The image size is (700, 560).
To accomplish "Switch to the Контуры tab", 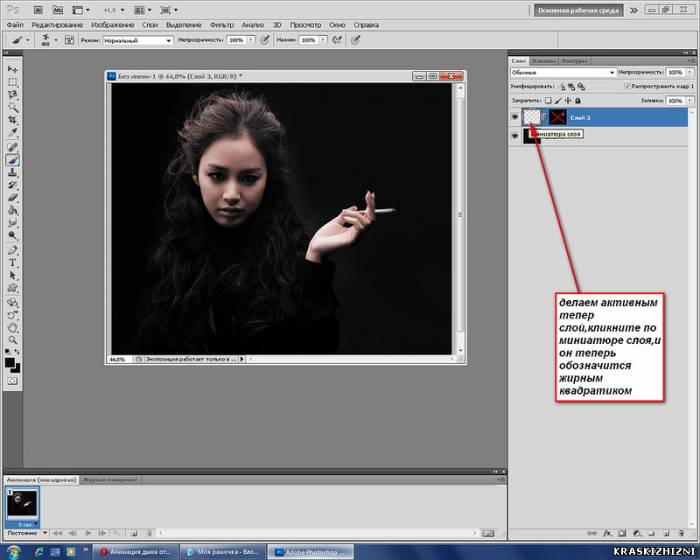I will coord(574,61).
